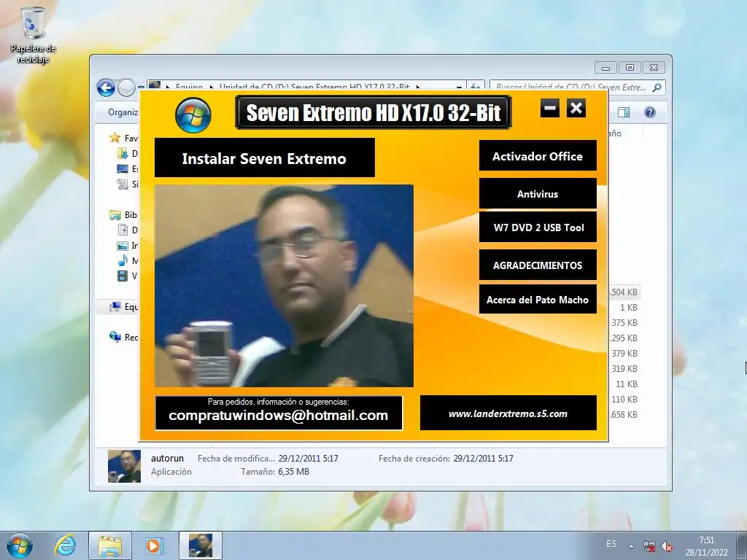Switch to autorun app in taskbar
The width and height of the screenshot is (747, 560).
pos(201,545)
